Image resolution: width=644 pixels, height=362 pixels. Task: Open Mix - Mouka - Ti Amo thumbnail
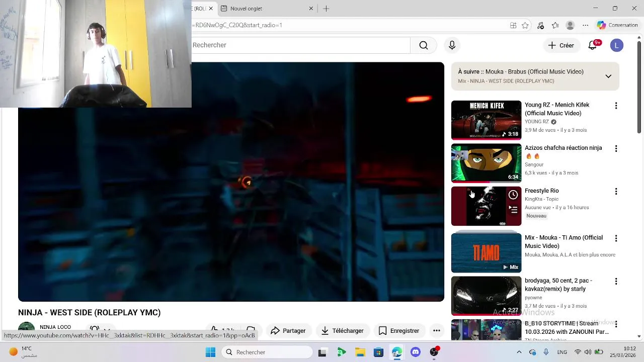[x=486, y=252]
